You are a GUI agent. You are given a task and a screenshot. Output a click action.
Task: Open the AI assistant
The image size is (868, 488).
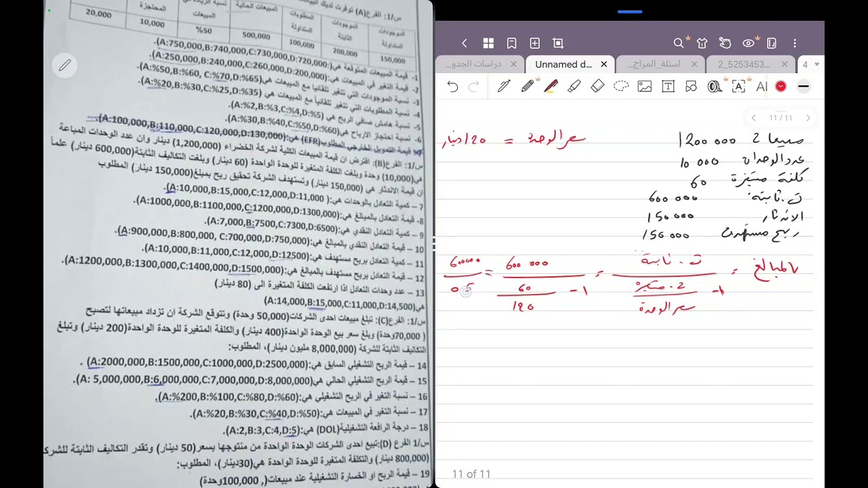pyautogui.click(x=762, y=87)
